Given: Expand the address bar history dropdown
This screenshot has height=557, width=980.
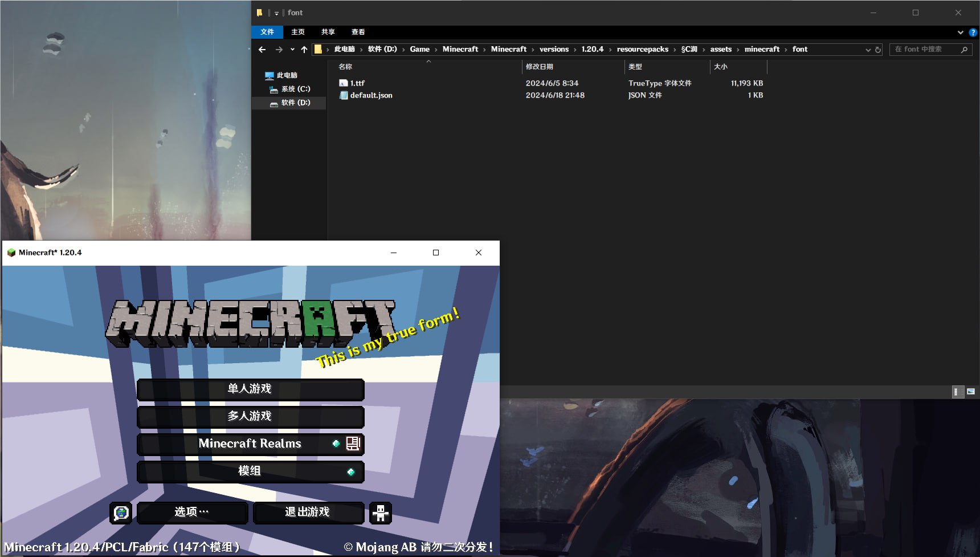Looking at the screenshot, I should tap(868, 50).
